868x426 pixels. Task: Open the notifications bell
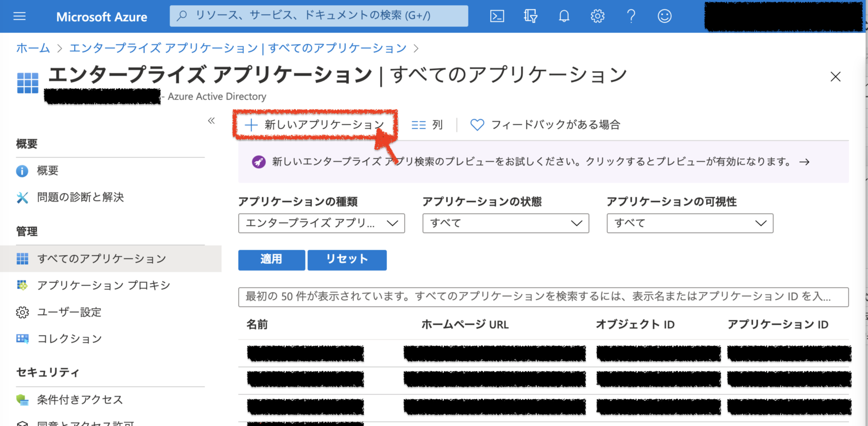(x=564, y=16)
